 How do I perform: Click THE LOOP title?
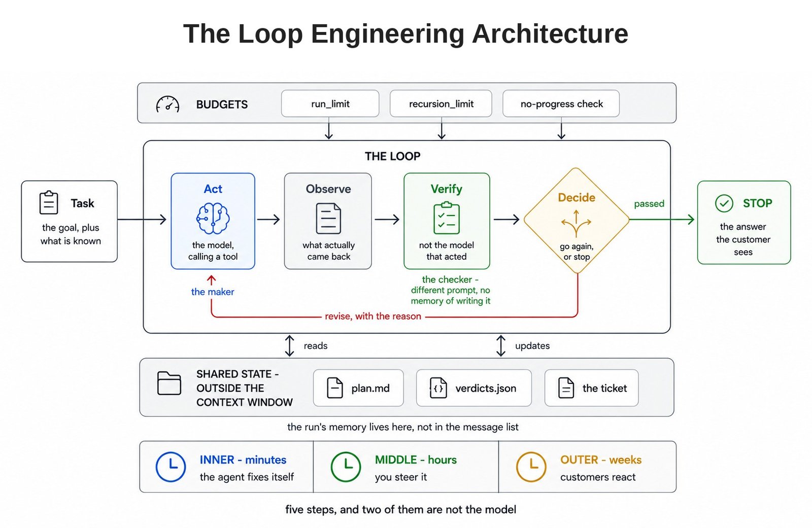pyautogui.click(x=393, y=156)
